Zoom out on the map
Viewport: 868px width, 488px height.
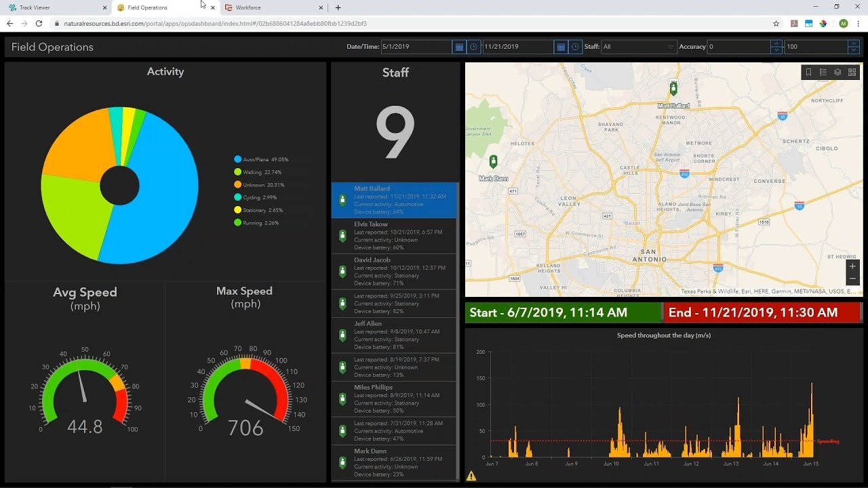(852, 279)
